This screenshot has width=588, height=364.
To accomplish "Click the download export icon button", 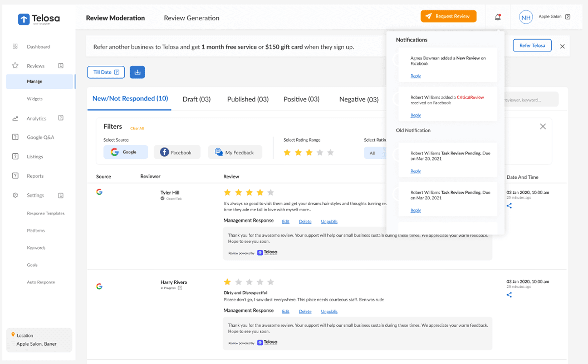I will [137, 72].
